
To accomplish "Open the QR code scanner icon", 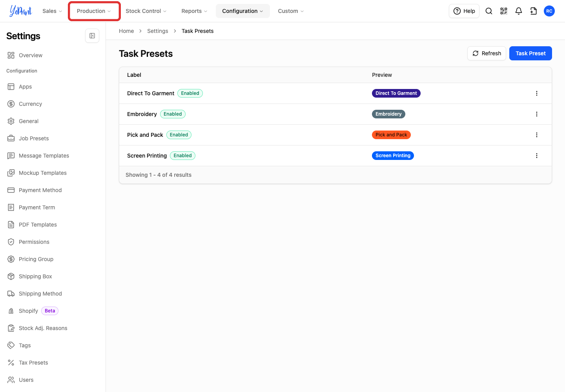I will 504,11.
